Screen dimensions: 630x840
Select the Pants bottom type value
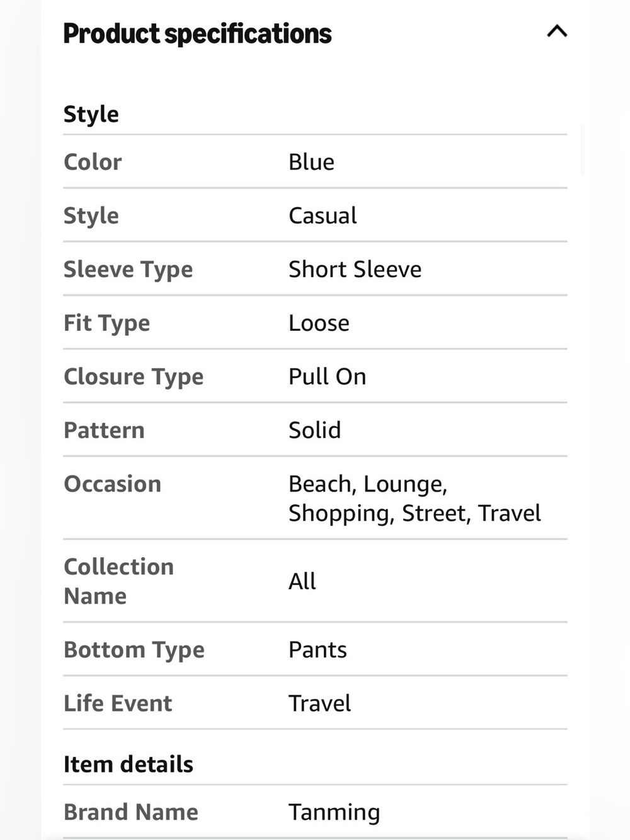tap(318, 650)
